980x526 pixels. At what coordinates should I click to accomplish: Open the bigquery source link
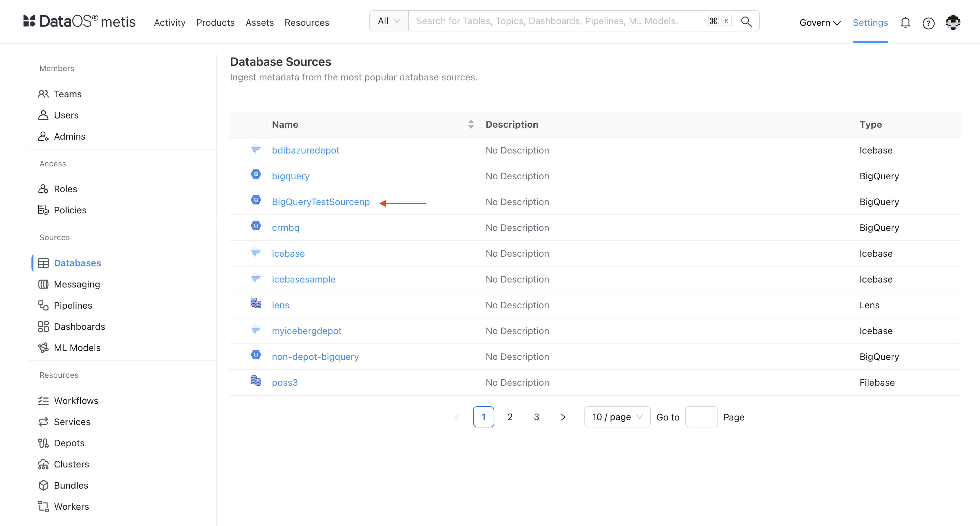(291, 176)
